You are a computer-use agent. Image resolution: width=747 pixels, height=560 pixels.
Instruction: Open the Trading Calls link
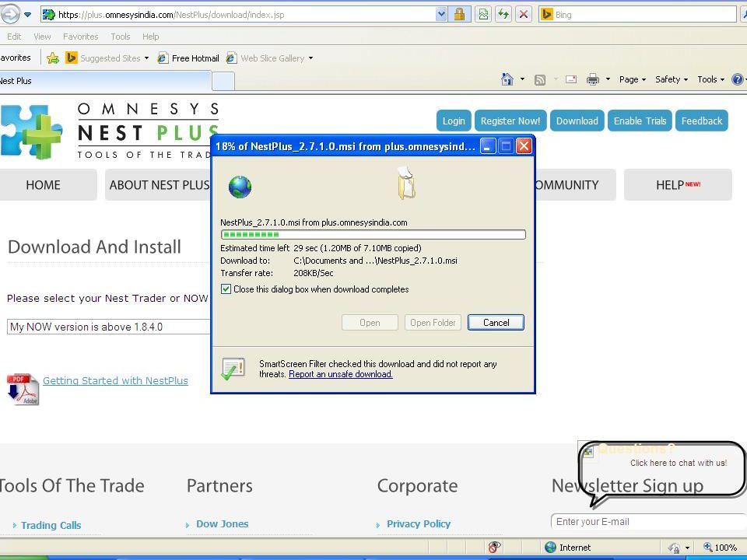[x=51, y=525]
